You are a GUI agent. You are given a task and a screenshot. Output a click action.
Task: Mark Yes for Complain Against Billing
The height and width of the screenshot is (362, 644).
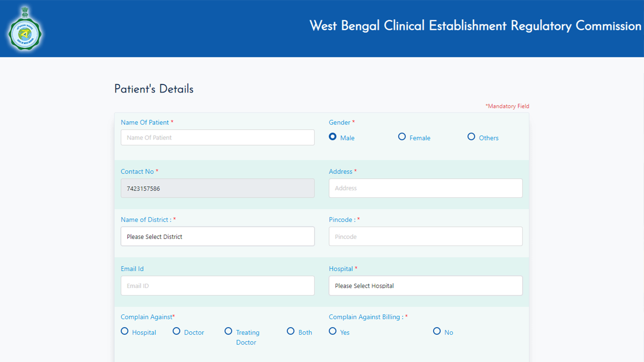point(333,331)
